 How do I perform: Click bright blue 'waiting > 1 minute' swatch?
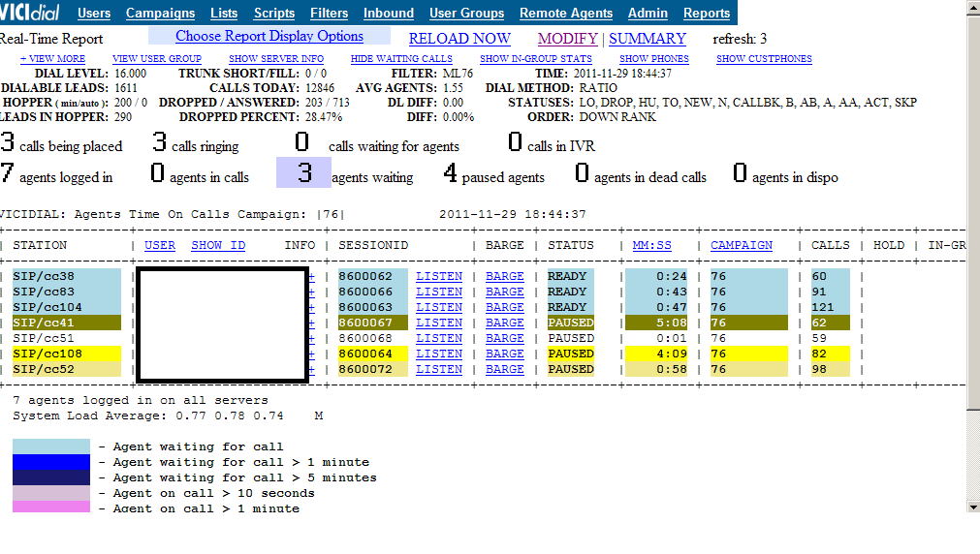(x=51, y=462)
